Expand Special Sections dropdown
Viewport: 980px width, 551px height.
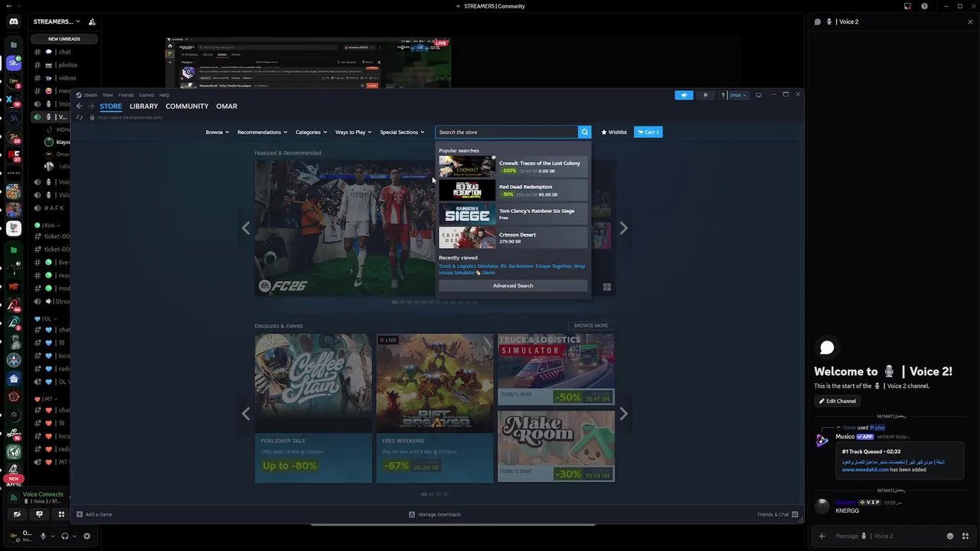click(402, 132)
